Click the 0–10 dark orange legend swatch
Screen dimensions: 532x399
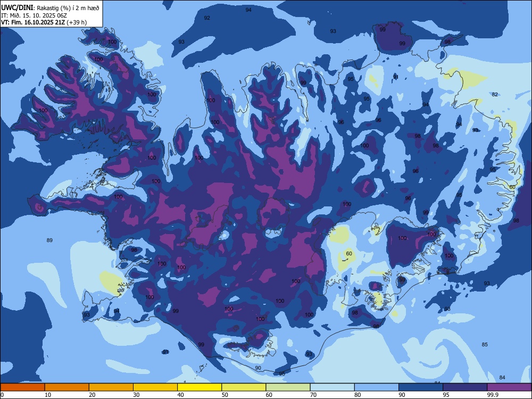[x=22, y=387]
